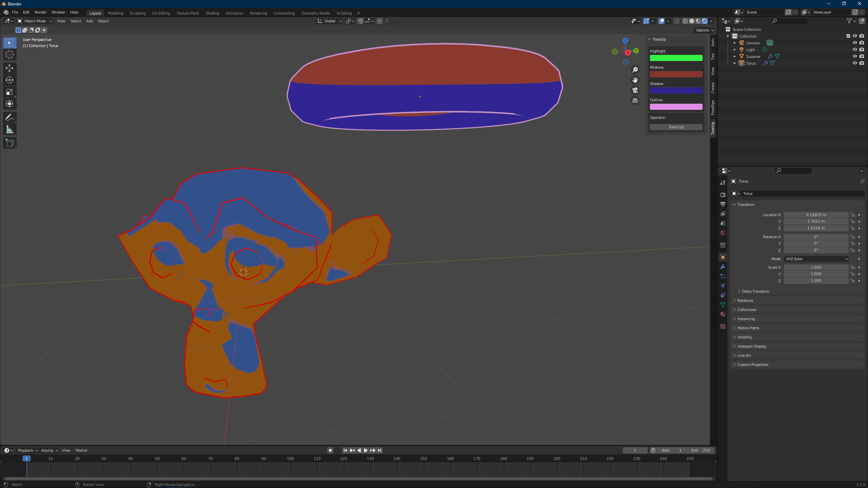The image size is (868, 488).
Task: Click the Toon Up! button
Action: pyautogui.click(x=676, y=127)
